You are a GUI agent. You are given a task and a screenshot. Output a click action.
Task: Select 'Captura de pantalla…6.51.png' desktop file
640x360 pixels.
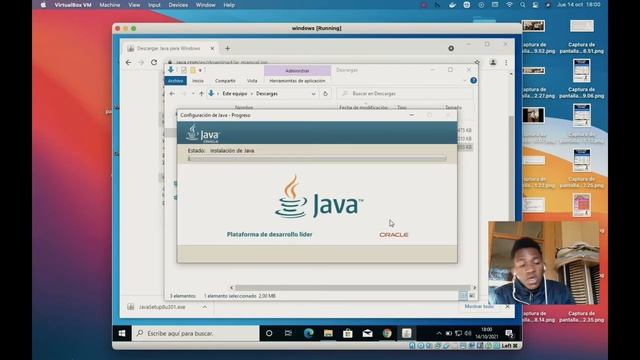[581, 36]
